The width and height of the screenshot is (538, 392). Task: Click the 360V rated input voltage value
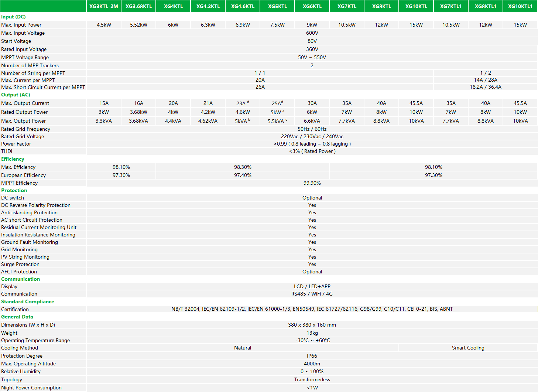(x=312, y=49)
